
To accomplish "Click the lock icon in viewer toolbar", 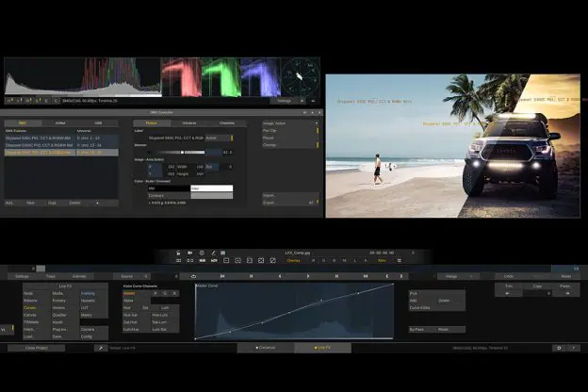I will coord(178,253).
